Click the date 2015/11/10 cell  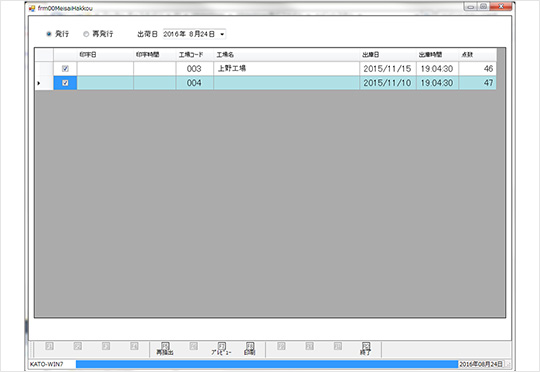click(388, 83)
